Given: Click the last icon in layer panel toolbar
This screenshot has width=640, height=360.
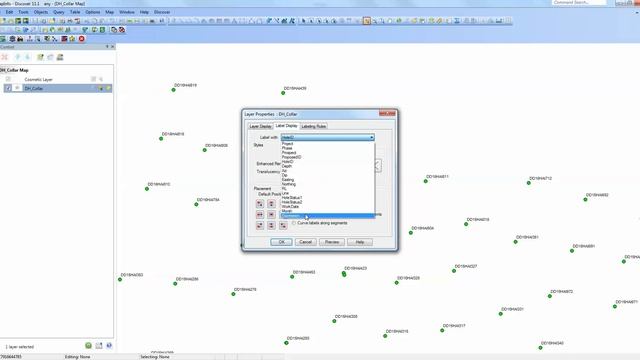Looking at the screenshot, I should coord(60,57).
